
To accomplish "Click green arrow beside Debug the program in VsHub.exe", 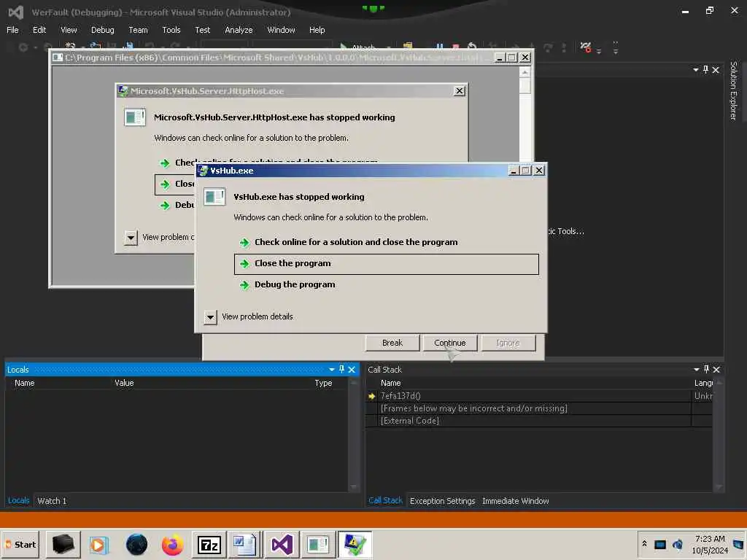I will (244, 285).
